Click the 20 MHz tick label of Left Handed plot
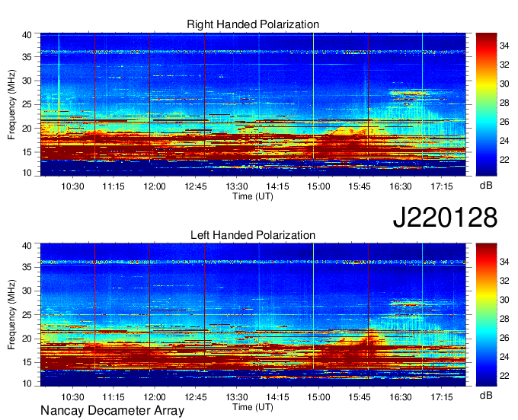Screen dimensions: 518x420 27,339
